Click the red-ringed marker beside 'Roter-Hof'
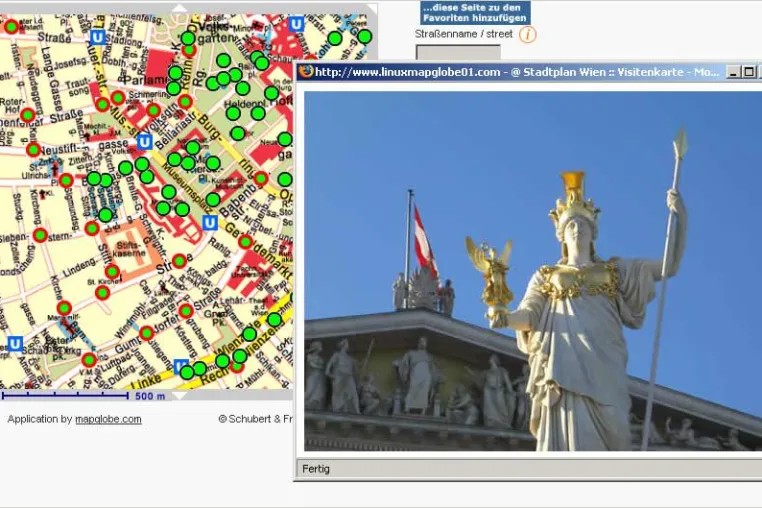Viewport: 762px width, 508px height. coord(28,115)
